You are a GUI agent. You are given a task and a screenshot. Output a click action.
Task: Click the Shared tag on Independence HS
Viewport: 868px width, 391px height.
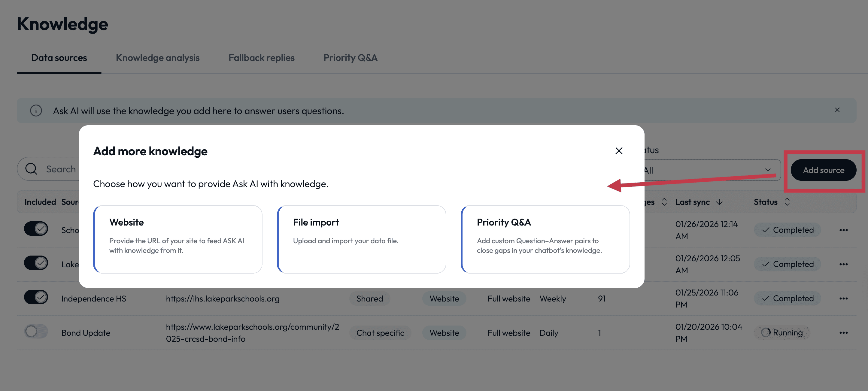point(370,299)
